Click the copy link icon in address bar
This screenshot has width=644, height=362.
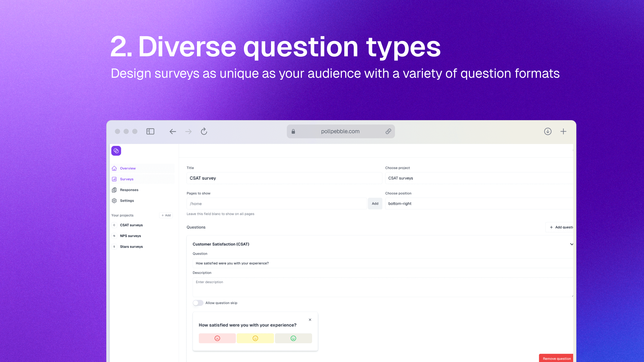coord(388,131)
